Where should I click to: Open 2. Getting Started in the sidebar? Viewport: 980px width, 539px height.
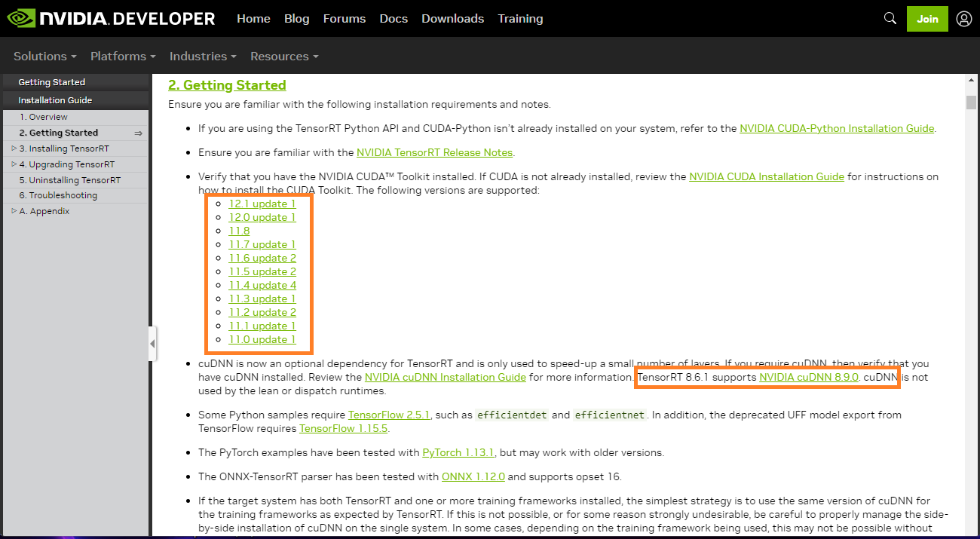point(59,133)
